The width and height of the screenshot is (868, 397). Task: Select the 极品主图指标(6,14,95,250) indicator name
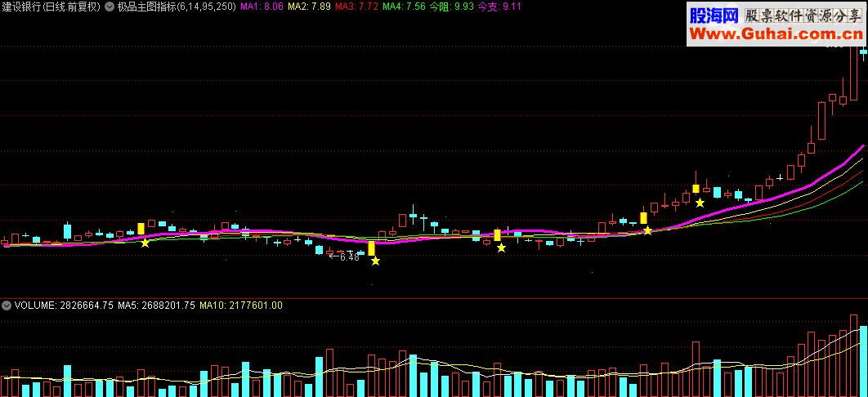(x=176, y=7)
